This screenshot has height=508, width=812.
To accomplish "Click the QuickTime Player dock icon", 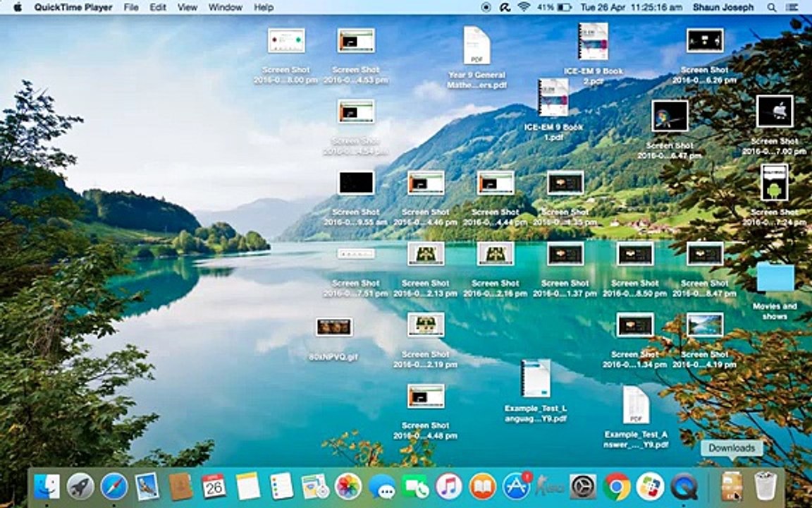I will 684,486.
